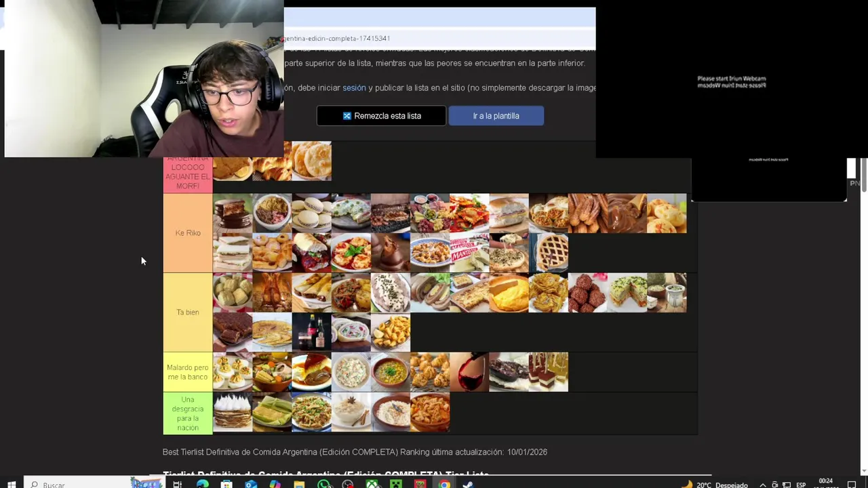
Task: Open Microsoft Store from taskbar
Action: coord(226,485)
